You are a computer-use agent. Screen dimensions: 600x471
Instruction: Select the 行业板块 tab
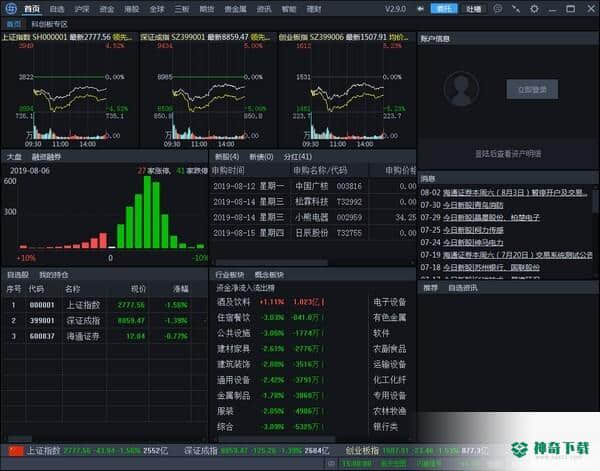tap(230, 275)
